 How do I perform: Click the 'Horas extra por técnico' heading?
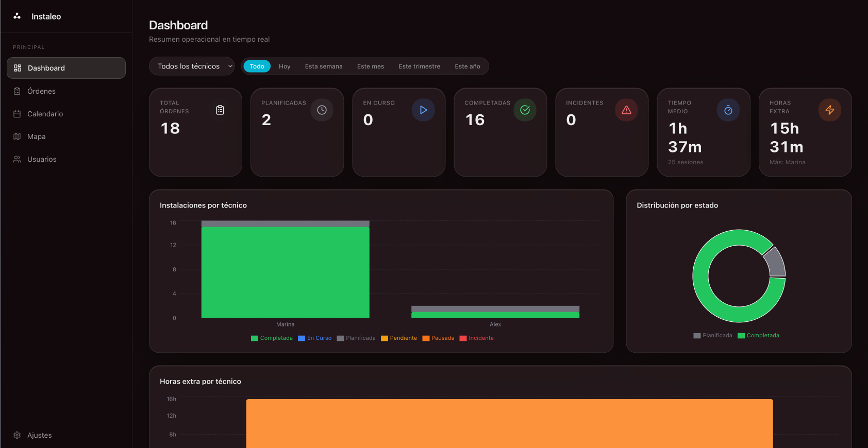(x=201, y=382)
